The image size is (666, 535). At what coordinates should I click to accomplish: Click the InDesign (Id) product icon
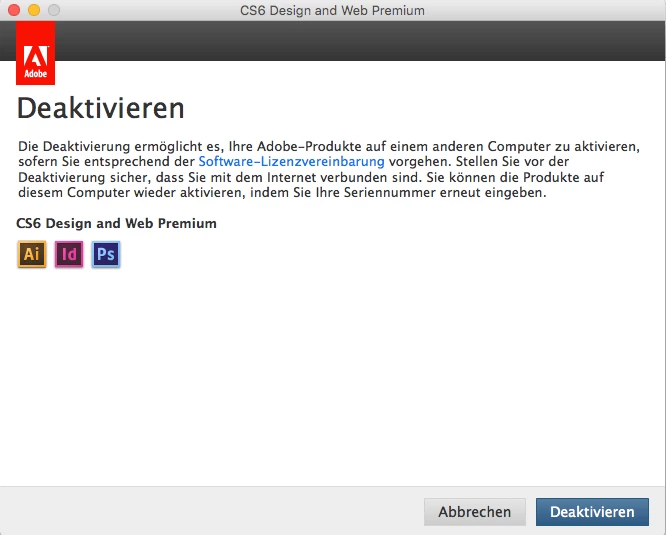tap(69, 254)
